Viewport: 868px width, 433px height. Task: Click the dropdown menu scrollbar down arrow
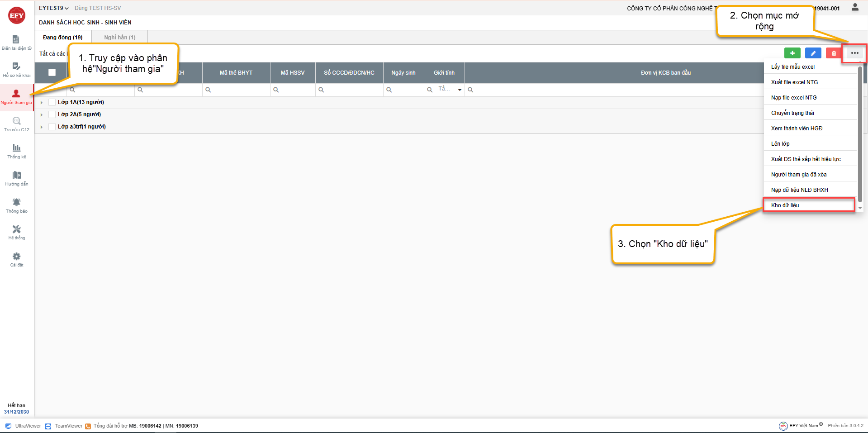(860, 208)
